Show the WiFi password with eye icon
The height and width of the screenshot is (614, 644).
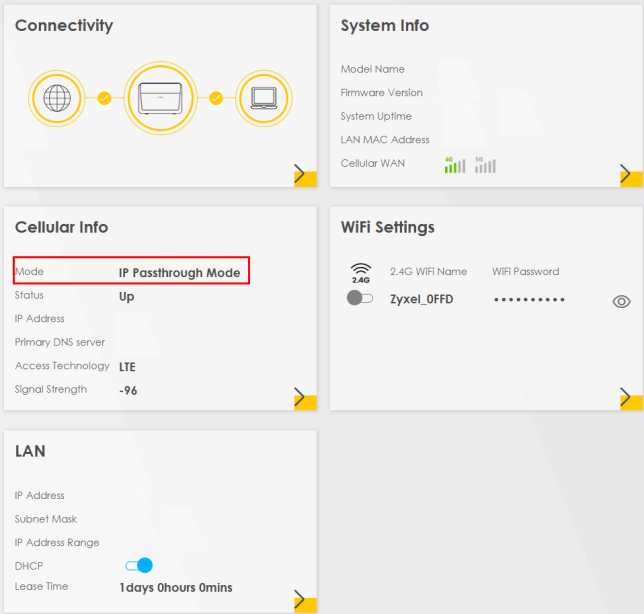pos(621,301)
